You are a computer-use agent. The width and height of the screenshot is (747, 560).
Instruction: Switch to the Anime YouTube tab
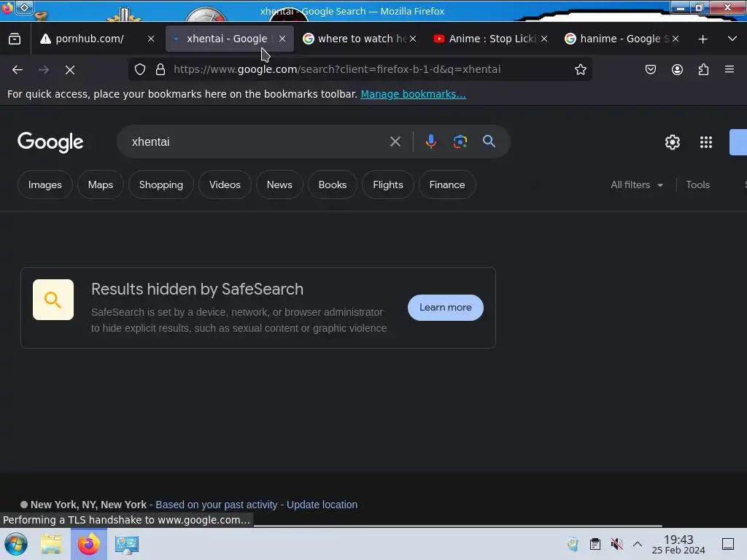(491, 39)
